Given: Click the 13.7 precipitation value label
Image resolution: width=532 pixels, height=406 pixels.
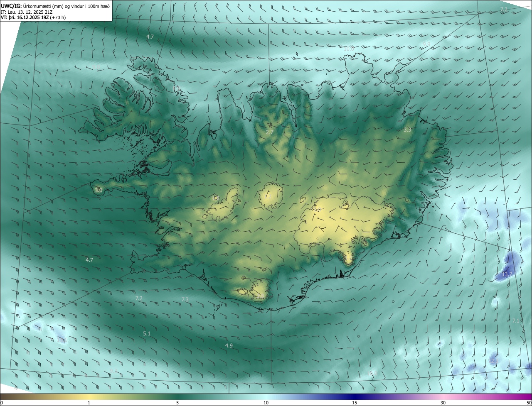Looking at the screenshot, I should (507, 274).
